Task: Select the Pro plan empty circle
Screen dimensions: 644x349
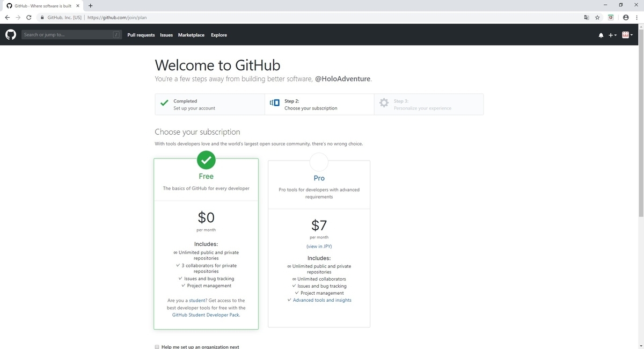Action: click(319, 161)
